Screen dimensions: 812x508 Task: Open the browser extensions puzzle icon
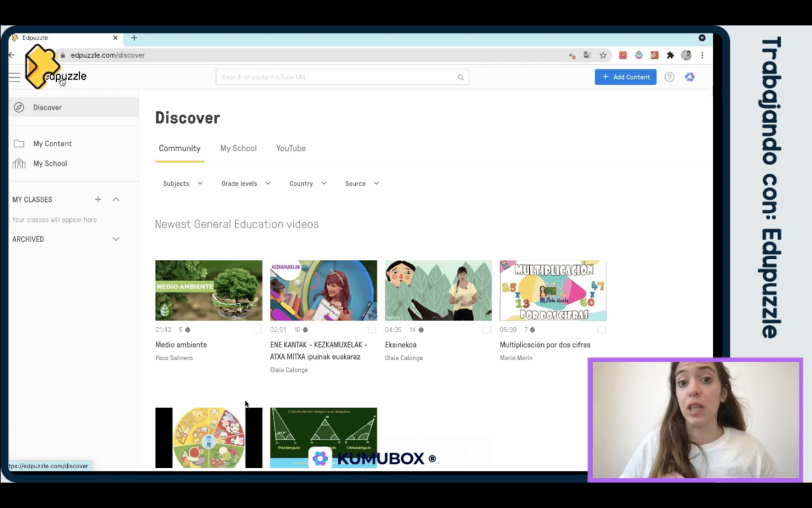pyautogui.click(x=670, y=55)
